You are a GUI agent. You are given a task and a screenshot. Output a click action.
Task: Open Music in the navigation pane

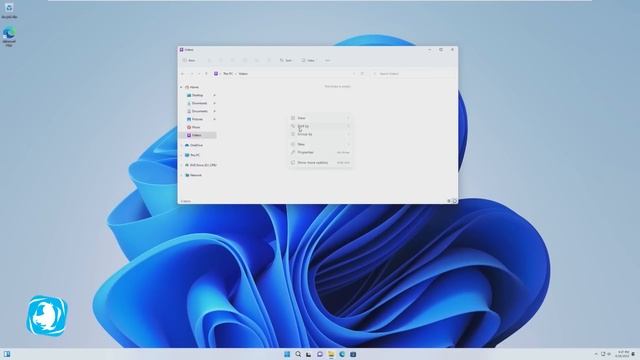pos(193,127)
